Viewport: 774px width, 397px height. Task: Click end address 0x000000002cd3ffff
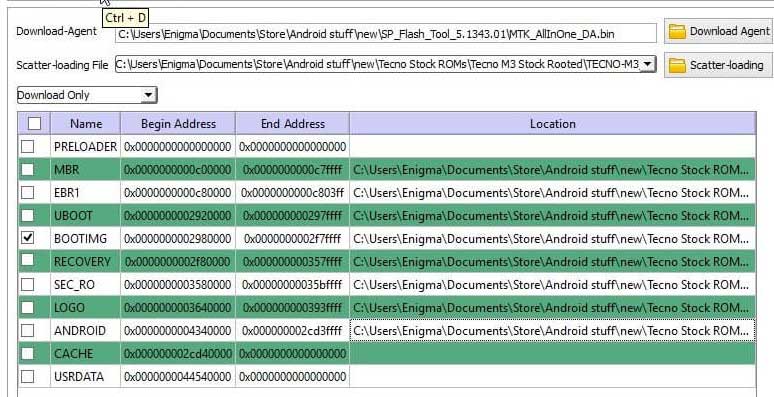(x=292, y=331)
